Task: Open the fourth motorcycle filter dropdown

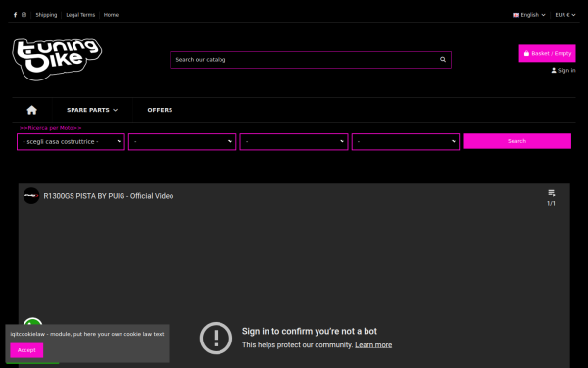Action: (406, 142)
